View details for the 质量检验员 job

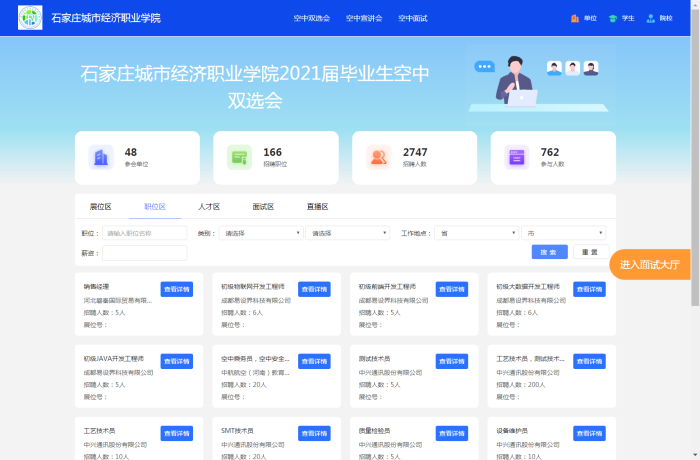coord(452,433)
